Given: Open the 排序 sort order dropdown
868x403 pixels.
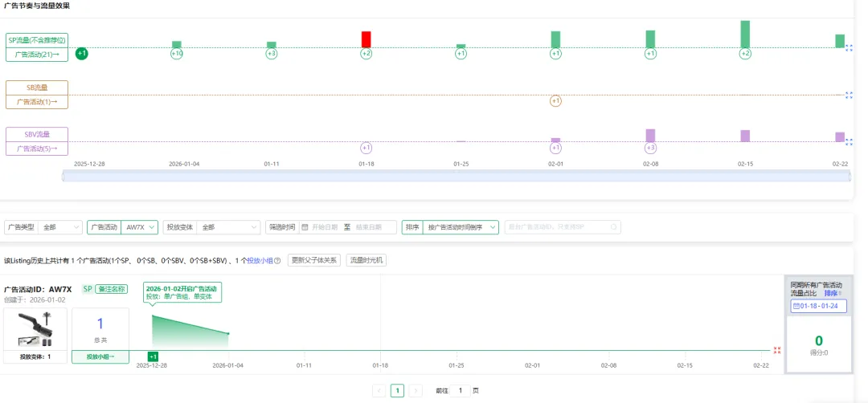Looking at the screenshot, I should pos(461,227).
